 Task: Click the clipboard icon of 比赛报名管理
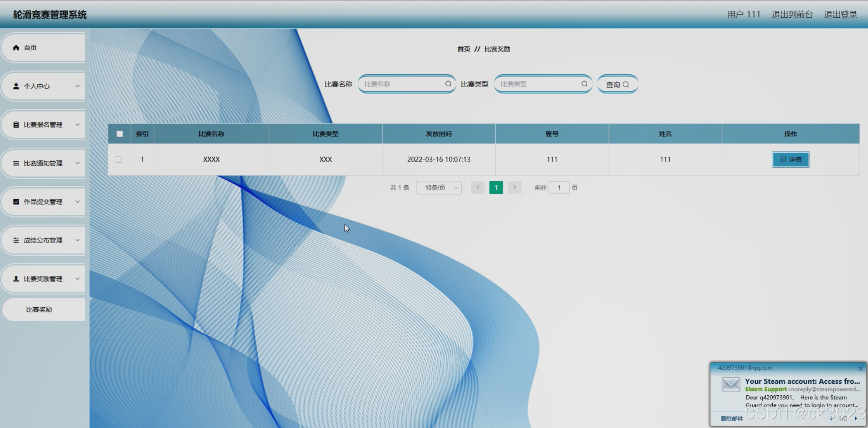pos(16,125)
